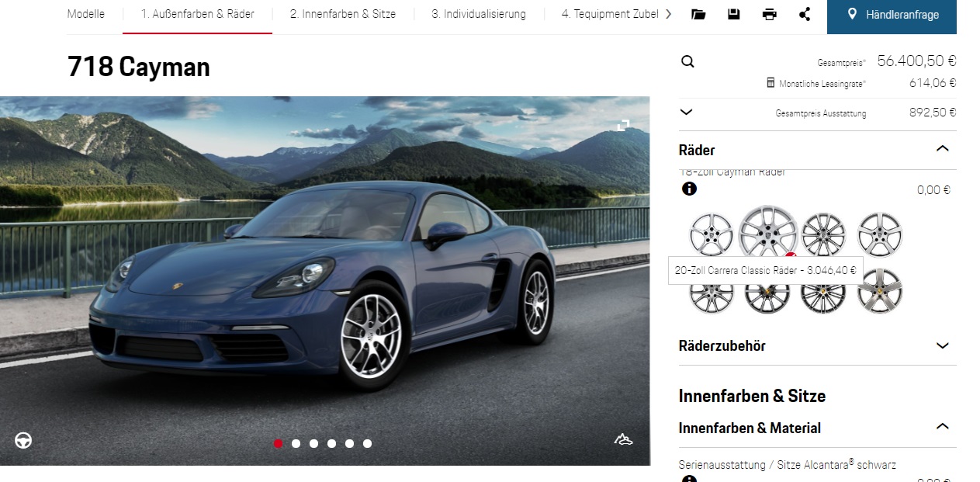Click the leasing calculator icon
The width and height of the screenshot is (980, 482).
(x=770, y=83)
